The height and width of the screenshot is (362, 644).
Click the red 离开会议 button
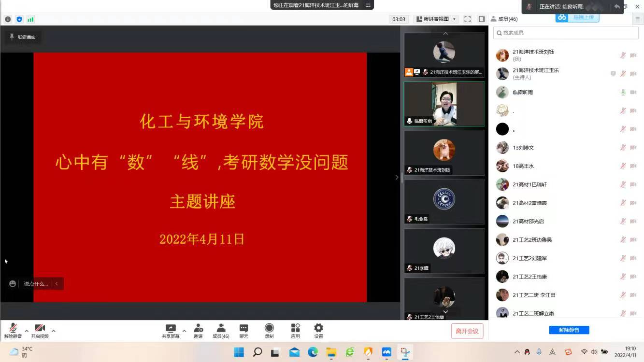click(467, 331)
